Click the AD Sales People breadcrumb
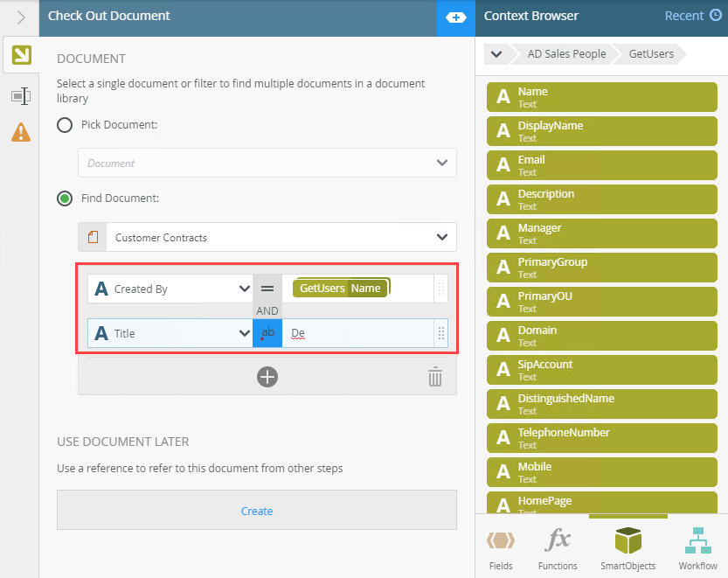The width and height of the screenshot is (728, 578). [566, 54]
